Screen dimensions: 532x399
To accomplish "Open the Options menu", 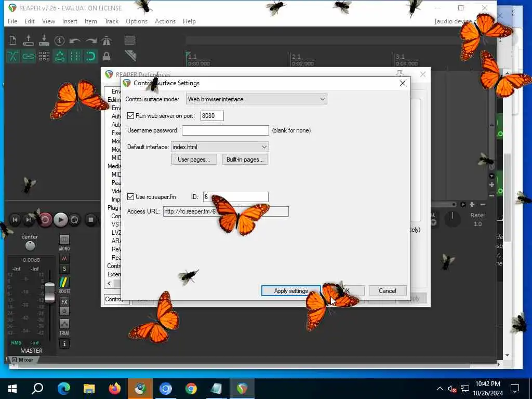I will tap(137, 21).
